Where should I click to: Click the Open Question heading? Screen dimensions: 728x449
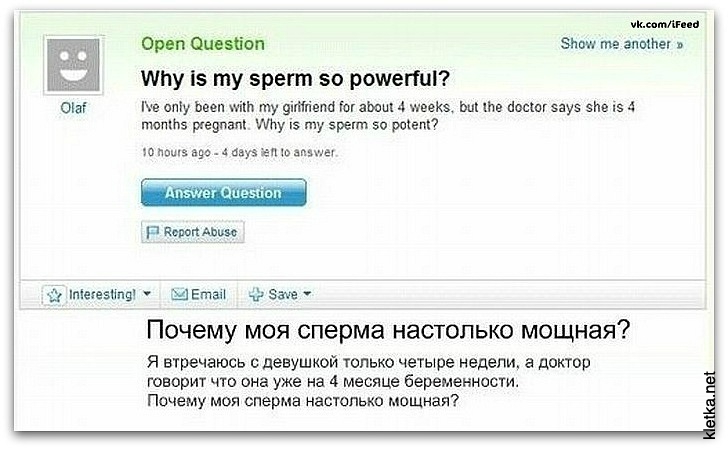(x=203, y=43)
